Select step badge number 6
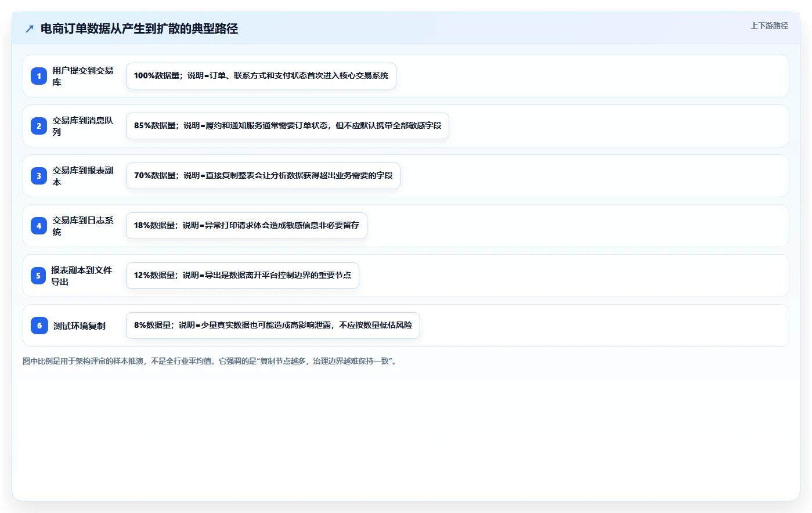Viewport: 812px width, 513px height. (x=39, y=326)
